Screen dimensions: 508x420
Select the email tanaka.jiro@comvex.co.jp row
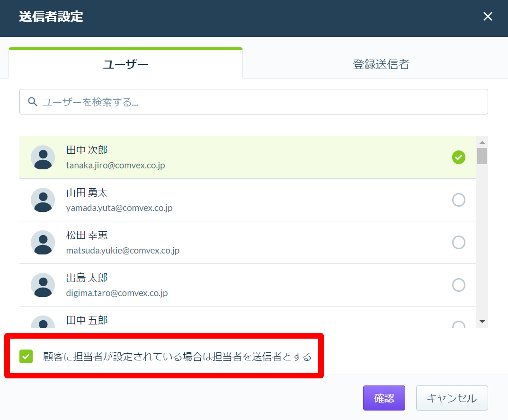point(248,157)
